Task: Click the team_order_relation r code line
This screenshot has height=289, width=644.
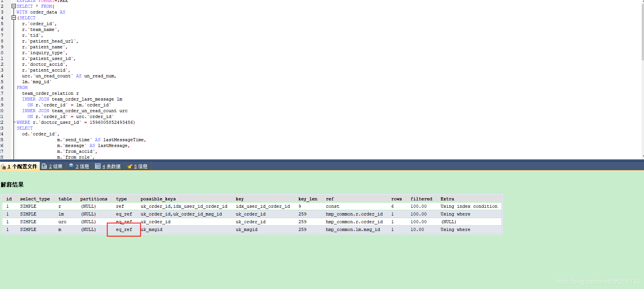Action: (x=50, y=93)
